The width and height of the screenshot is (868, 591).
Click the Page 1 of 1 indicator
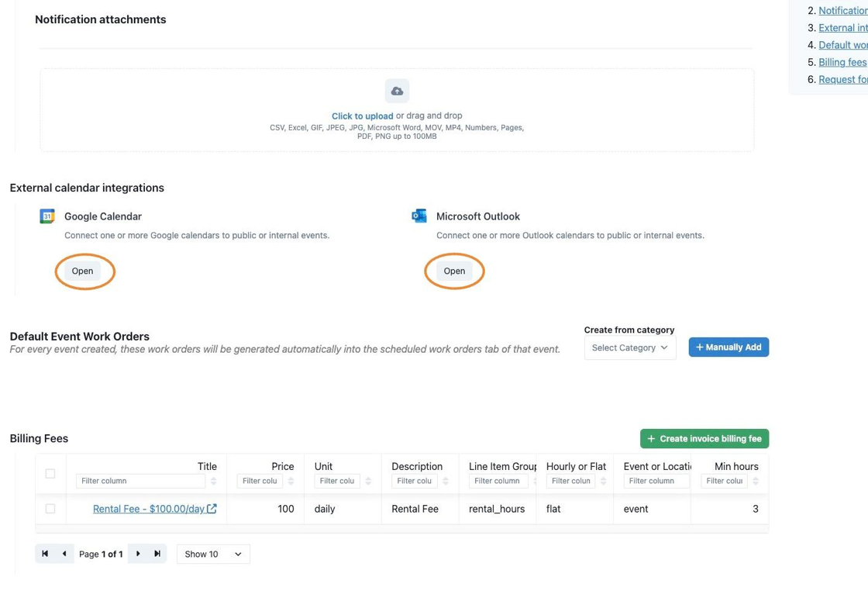coord(101,554)
